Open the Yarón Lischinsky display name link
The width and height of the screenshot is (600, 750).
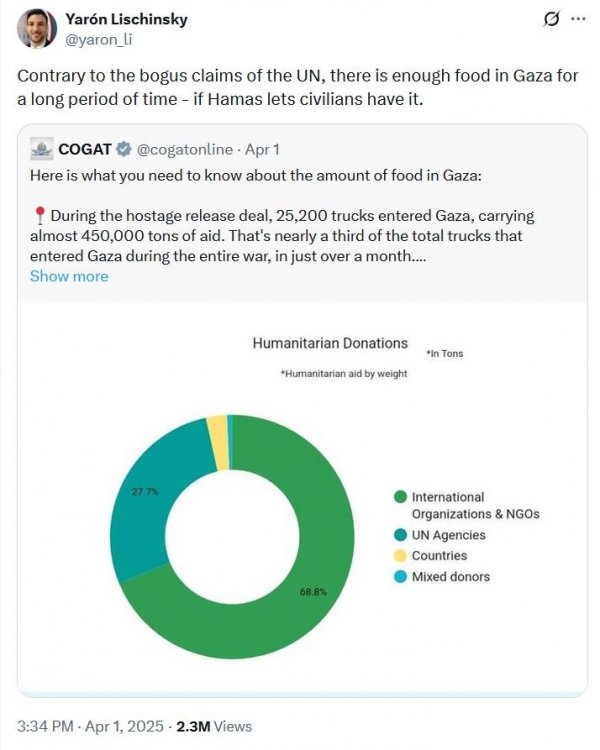click(126, 19)
